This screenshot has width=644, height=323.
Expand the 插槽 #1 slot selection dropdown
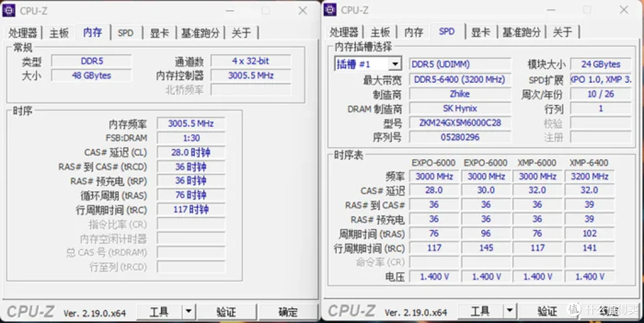pyautogui.click(x=395, y=64)
